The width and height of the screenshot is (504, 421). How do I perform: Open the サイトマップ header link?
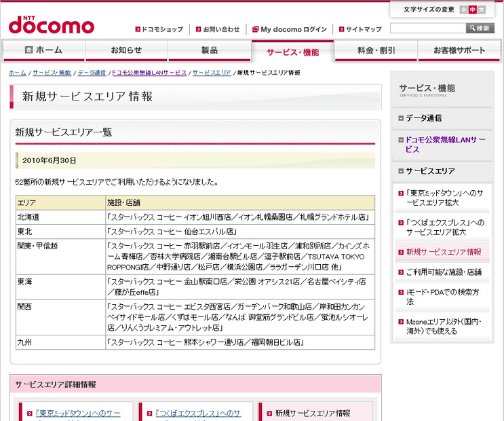364,29
